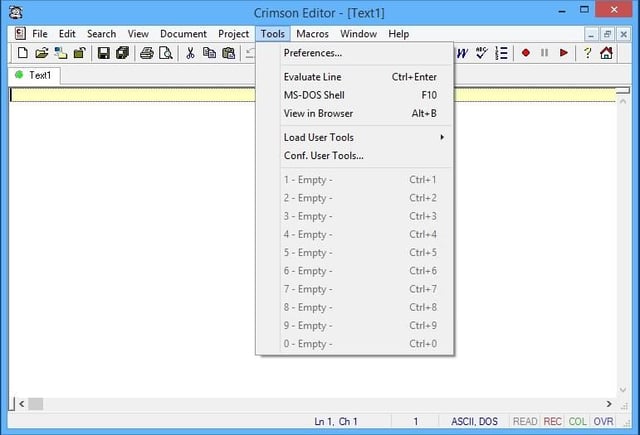Screen dimensions: 640x435
Task: Choose Conf. User Tools... entry
Action: (355, 155)
